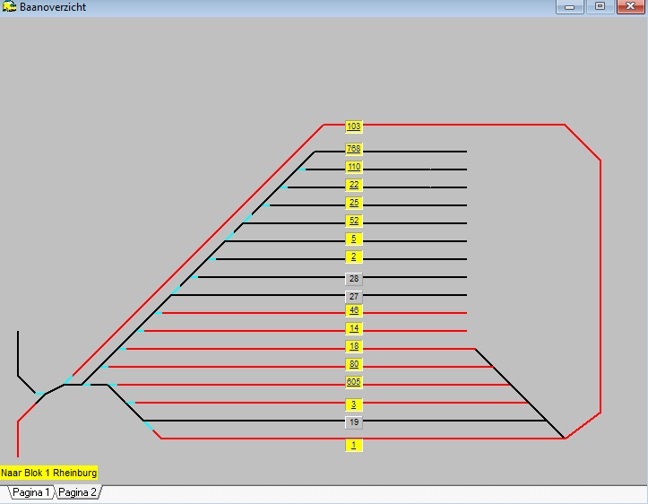Select block 768 marker
This screenshot has height=504, width=648.
[353, 149]
